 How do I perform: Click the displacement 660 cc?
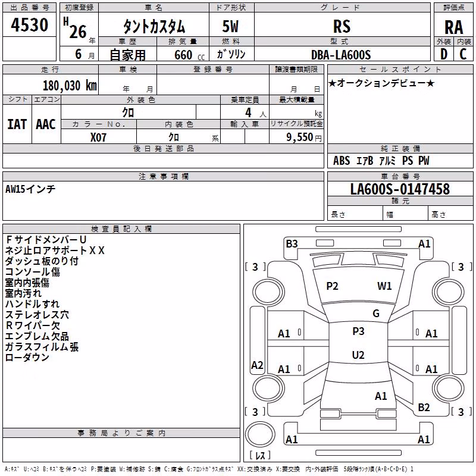pos(189,55)
